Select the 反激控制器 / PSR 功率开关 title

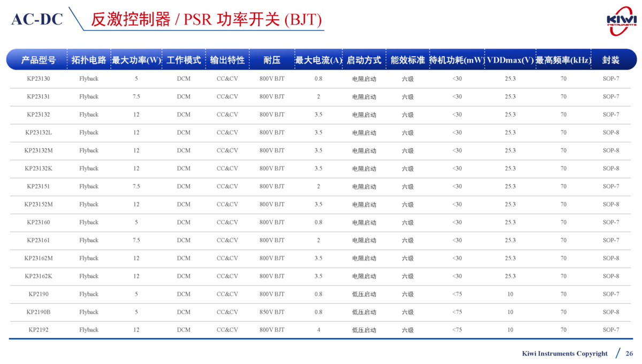pos(207,20)
